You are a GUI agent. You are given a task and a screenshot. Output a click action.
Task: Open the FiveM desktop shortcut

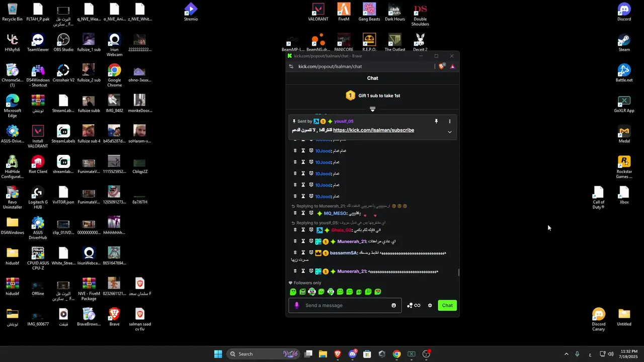click(x=344, y=13)
